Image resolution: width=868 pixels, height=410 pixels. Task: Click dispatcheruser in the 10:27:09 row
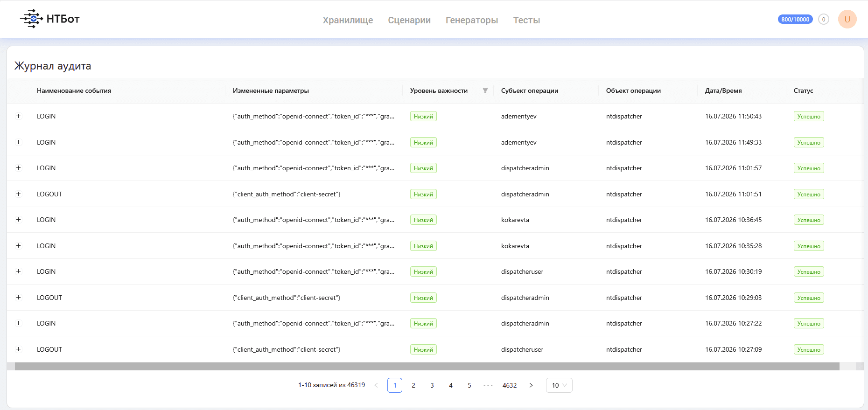(522, 349)
